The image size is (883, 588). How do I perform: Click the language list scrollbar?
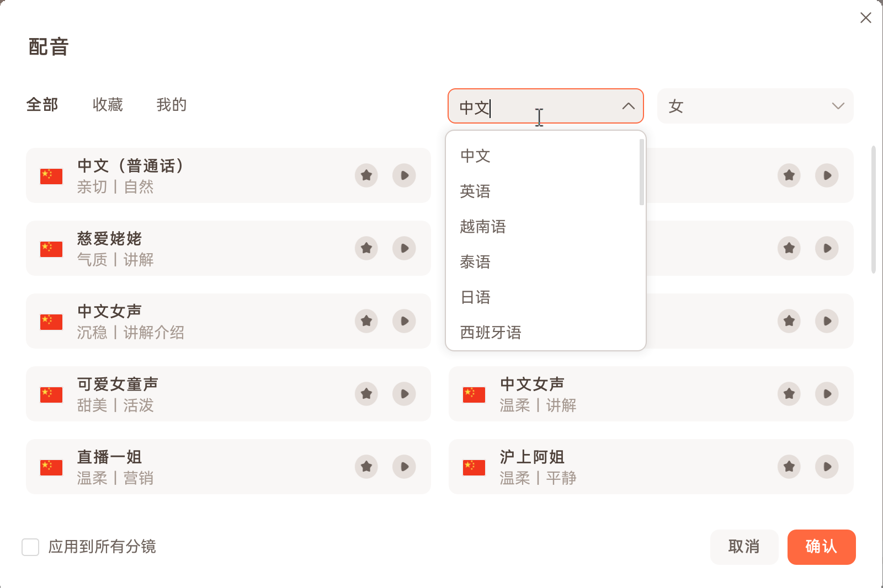[642, 172]
